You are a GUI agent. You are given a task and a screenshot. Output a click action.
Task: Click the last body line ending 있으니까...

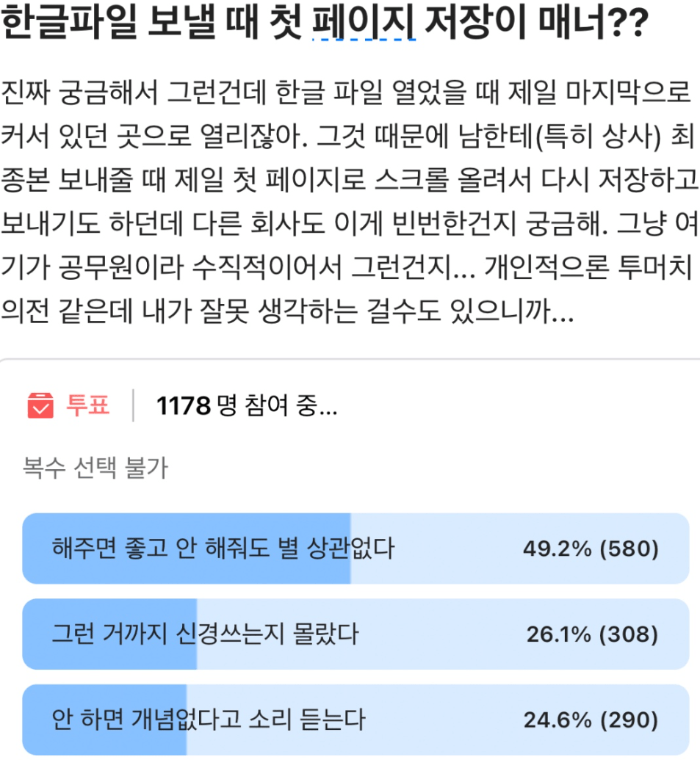287,311
